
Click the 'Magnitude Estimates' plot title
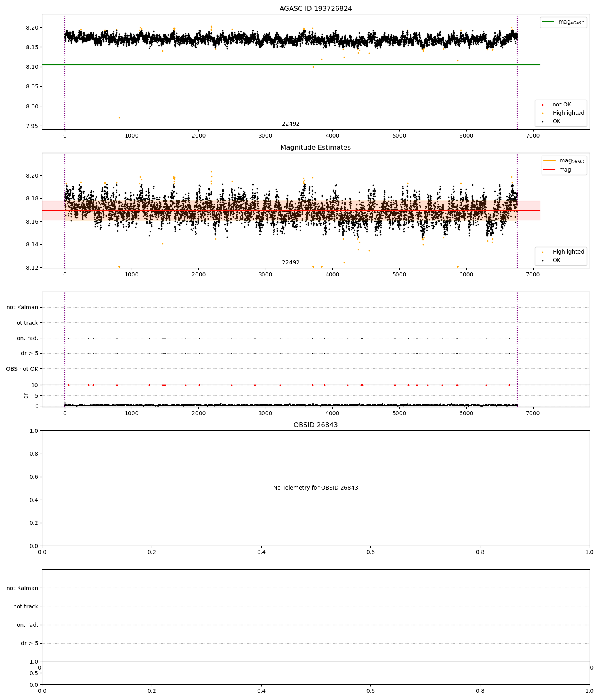316,147
